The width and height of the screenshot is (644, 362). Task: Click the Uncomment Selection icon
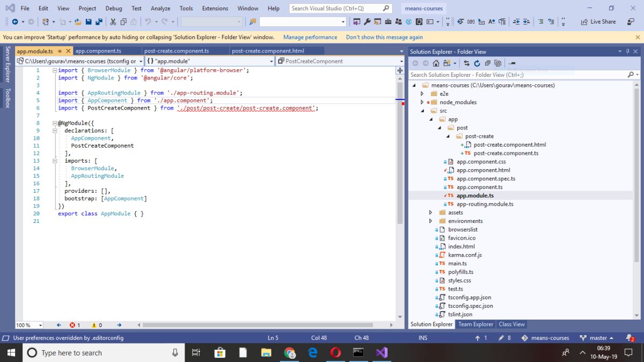[551, 21]
